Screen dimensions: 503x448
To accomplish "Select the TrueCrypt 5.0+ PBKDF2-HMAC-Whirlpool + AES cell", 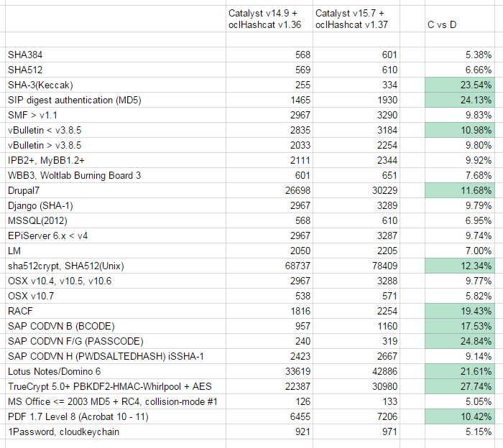I will point(116,386).
